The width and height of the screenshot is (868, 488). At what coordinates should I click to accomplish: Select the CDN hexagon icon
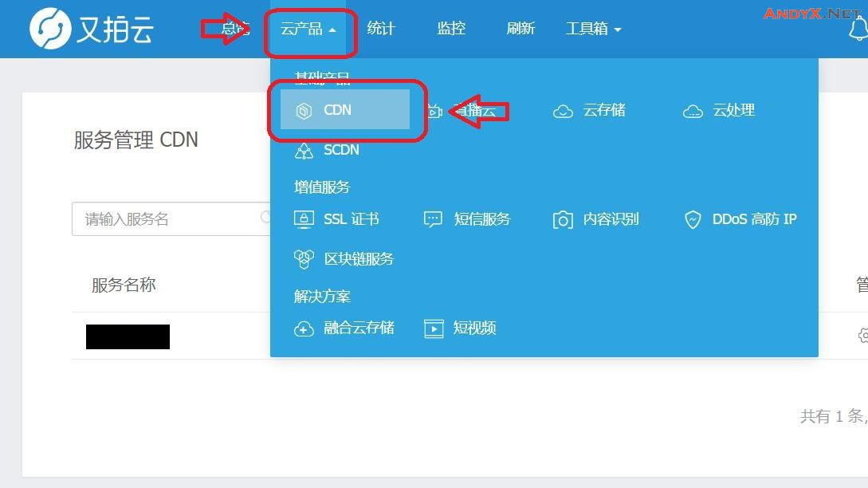click(x=304, y=111)
